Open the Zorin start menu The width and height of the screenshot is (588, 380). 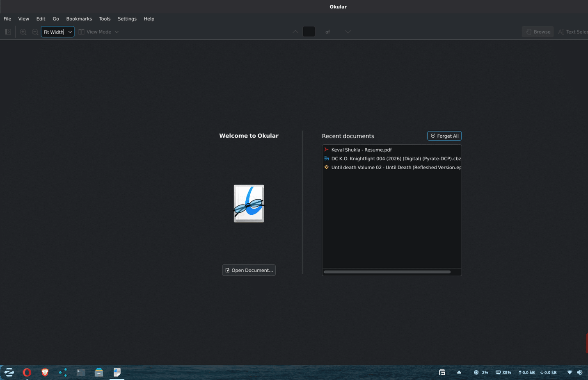(x=9, y=372)
